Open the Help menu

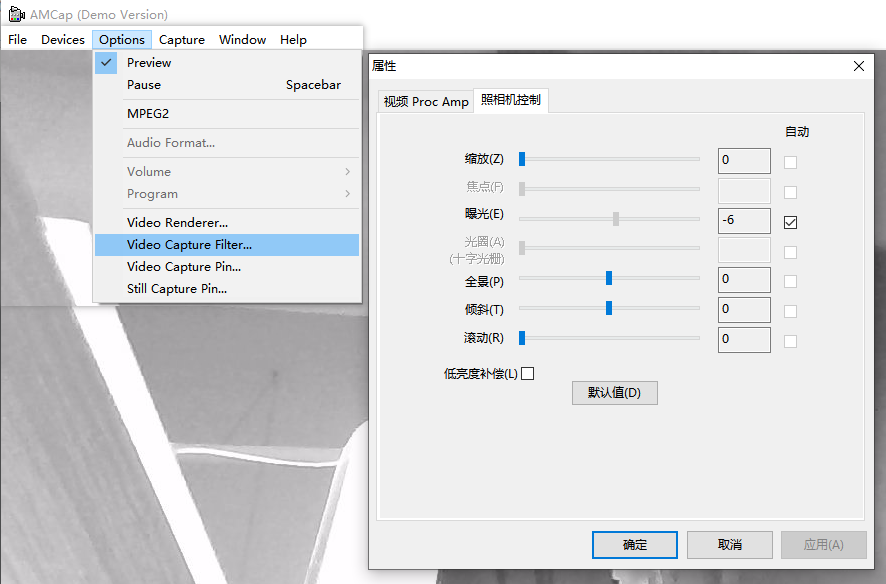point(293,40)
